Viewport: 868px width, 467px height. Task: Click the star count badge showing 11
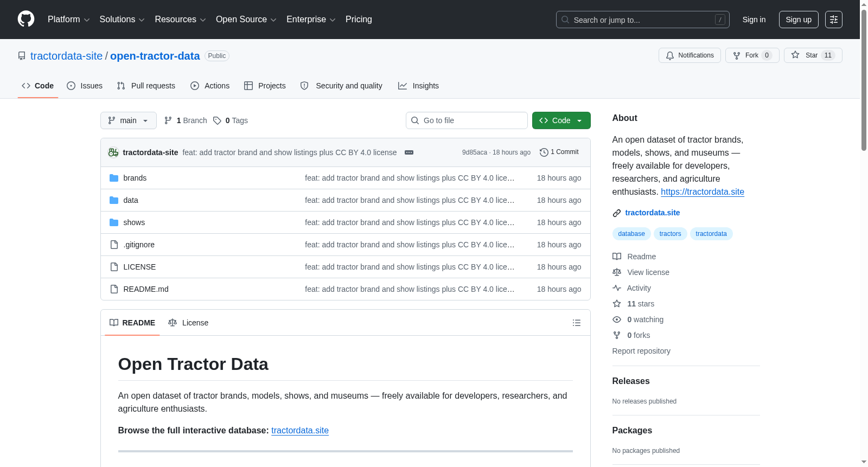(828, 55)
